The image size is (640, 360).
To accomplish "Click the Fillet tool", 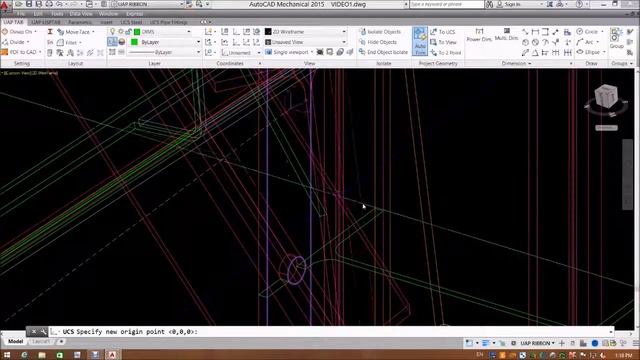I will click(x=67, y=42).
